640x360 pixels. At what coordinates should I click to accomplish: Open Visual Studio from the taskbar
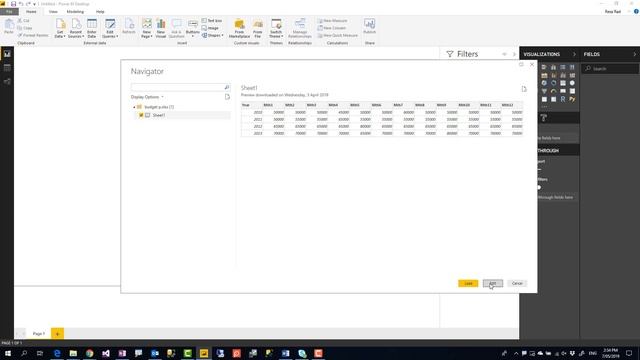tap(106, 353)
